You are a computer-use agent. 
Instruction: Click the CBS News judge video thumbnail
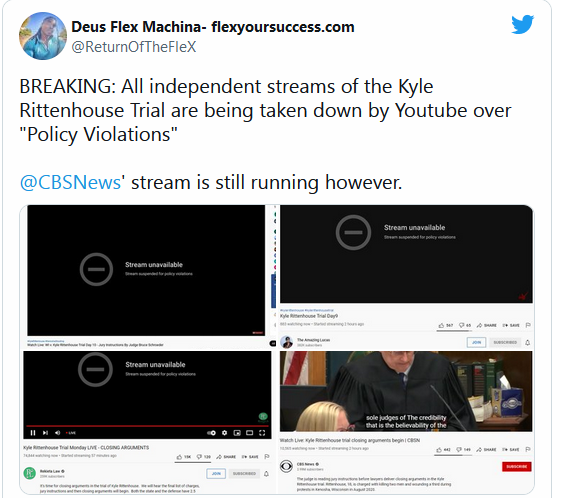tap(406, 391)
